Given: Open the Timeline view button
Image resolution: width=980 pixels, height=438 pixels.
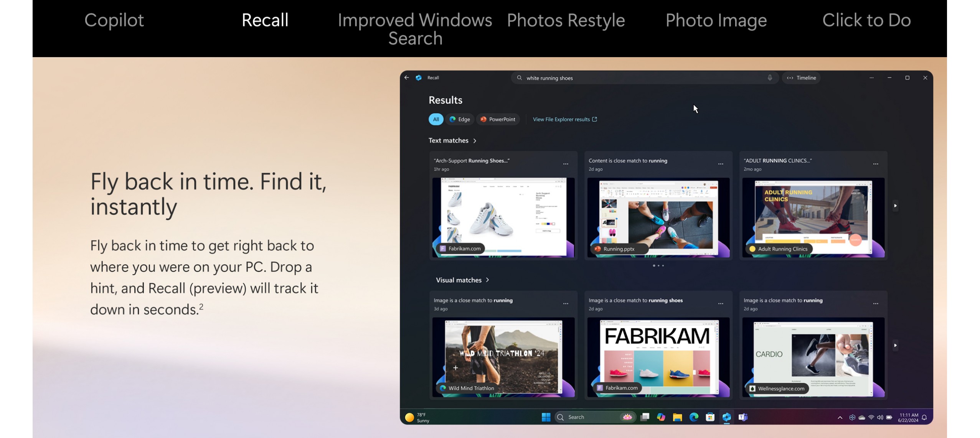Looking at the screenshot, I should pos(802,78).
